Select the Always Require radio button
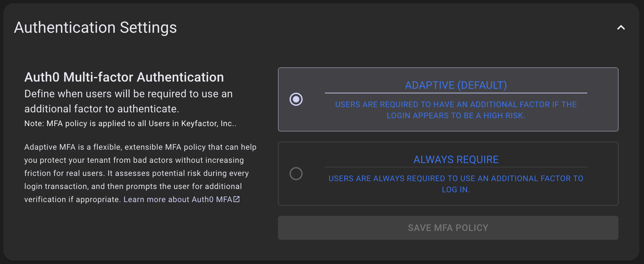 [296, 174]
